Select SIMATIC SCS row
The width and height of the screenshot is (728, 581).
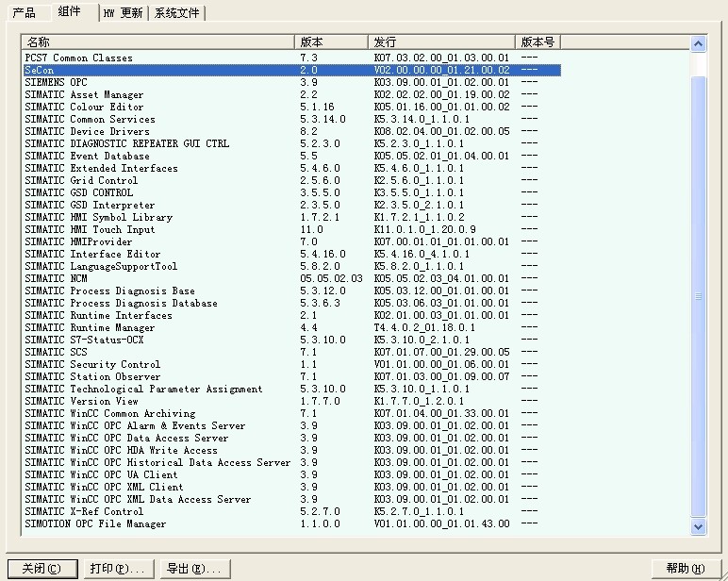tap(292, 352)
